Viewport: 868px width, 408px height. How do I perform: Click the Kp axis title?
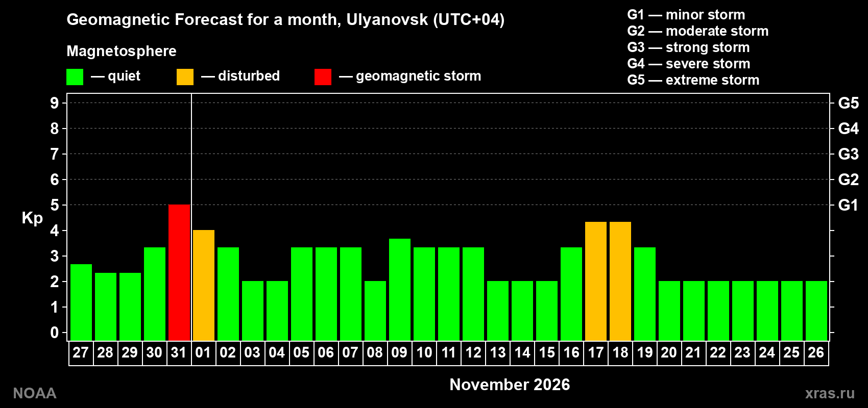pyautogui.click(x=32, y=218)
